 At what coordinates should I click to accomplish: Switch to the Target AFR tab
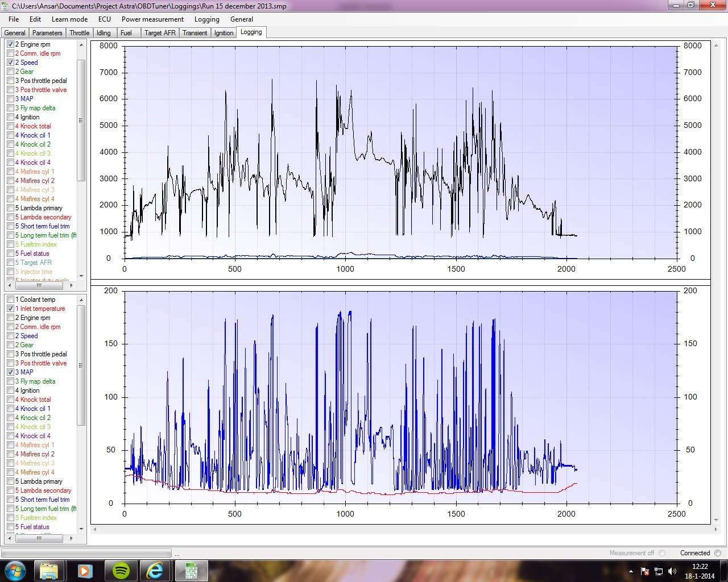coord(160,33)
